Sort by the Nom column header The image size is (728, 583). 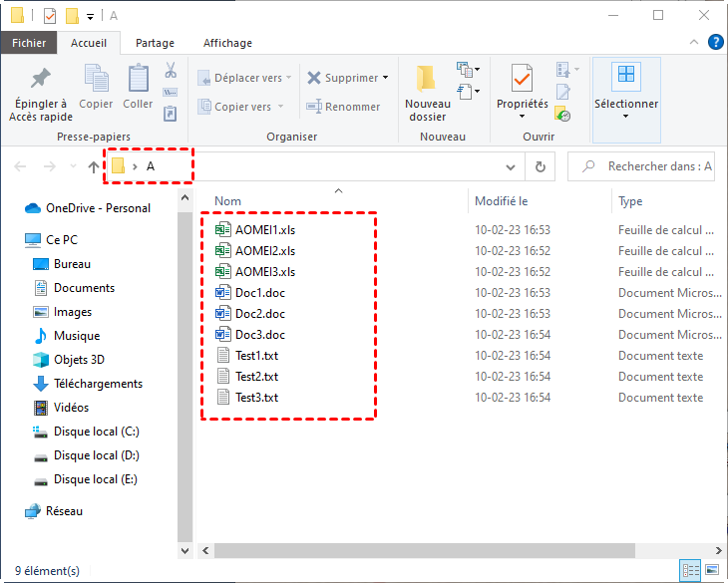[227, 201]
